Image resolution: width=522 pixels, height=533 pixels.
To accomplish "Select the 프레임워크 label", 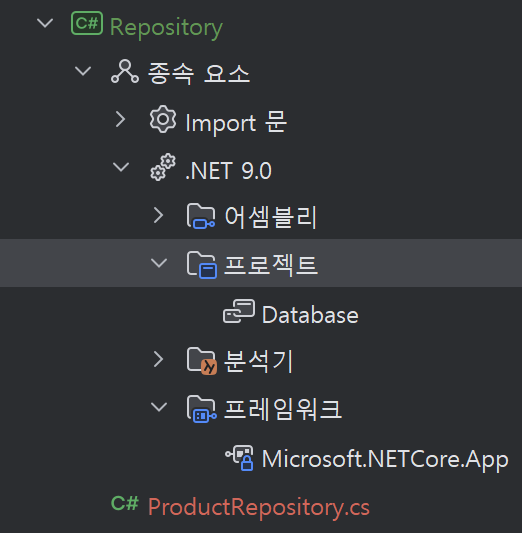I will (x=283, y=409).
